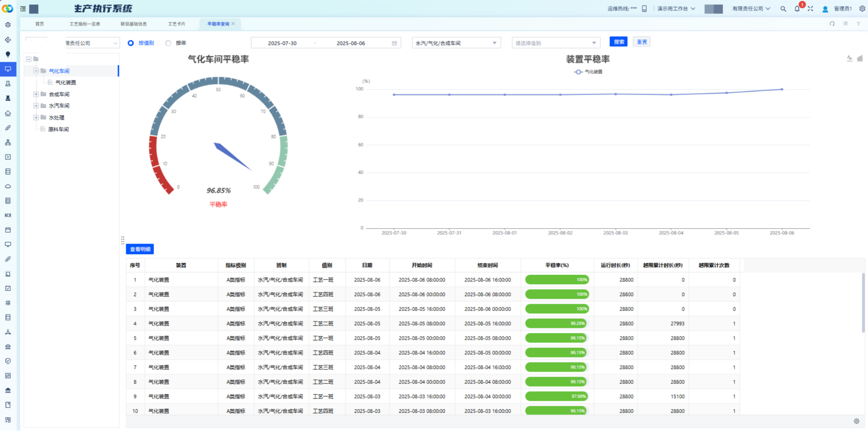Click the 查看明细 button
This screenshot has height=432, width=868.
click(140, 249)
